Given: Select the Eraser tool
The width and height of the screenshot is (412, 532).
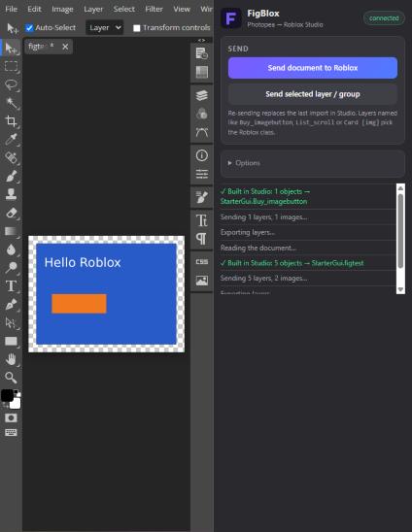Looking at the screenshot, I should click(x=11, y=213).
